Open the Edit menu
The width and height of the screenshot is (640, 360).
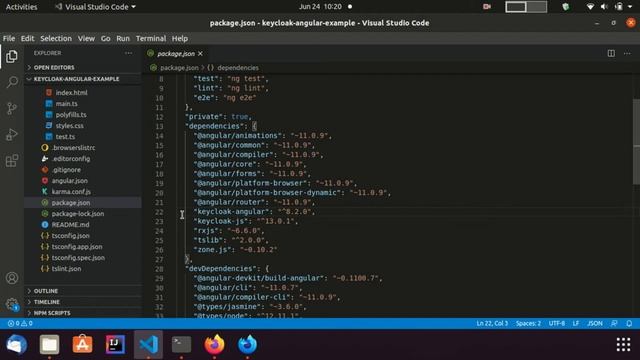coord(27,38)
